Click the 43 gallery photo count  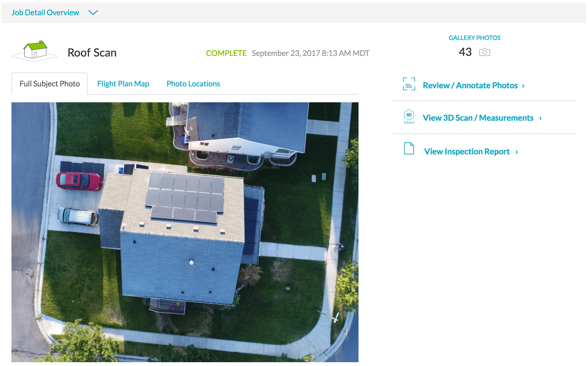465,52
